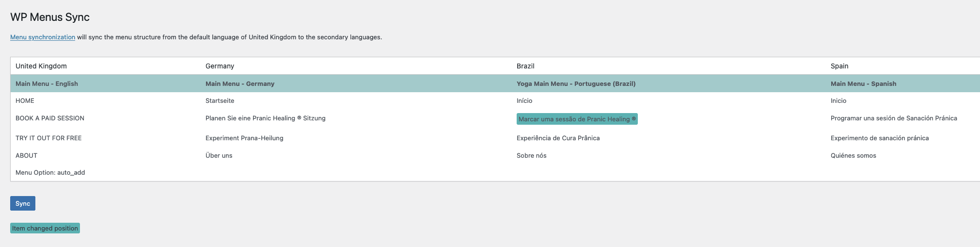Open the Menu synchronization link
This screenshot has width=980, height=247.
coord(43,37)
